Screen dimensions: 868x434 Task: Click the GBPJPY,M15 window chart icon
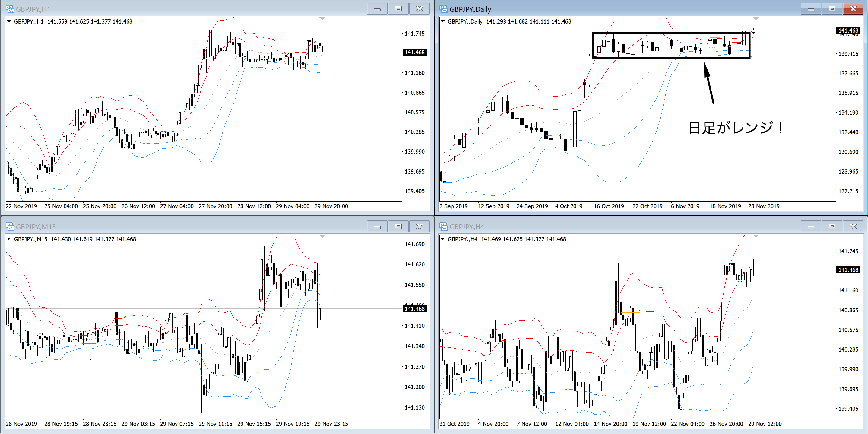pos(9,227)
